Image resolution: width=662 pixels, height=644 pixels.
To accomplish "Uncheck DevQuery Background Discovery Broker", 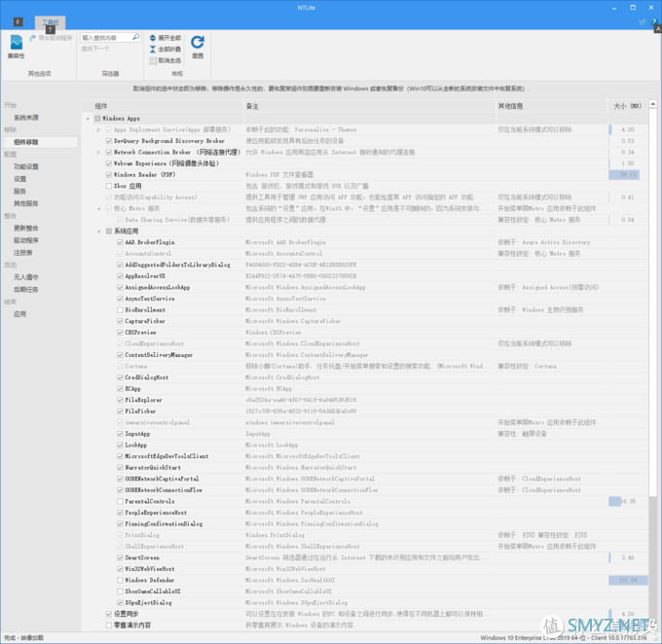I will [109, 141].
